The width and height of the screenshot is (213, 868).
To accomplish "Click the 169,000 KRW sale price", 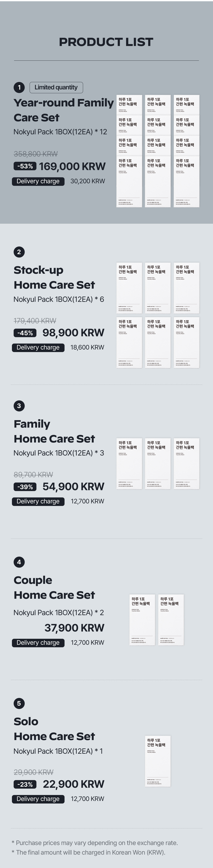I will pyautogui.click(x=72, y=166).
